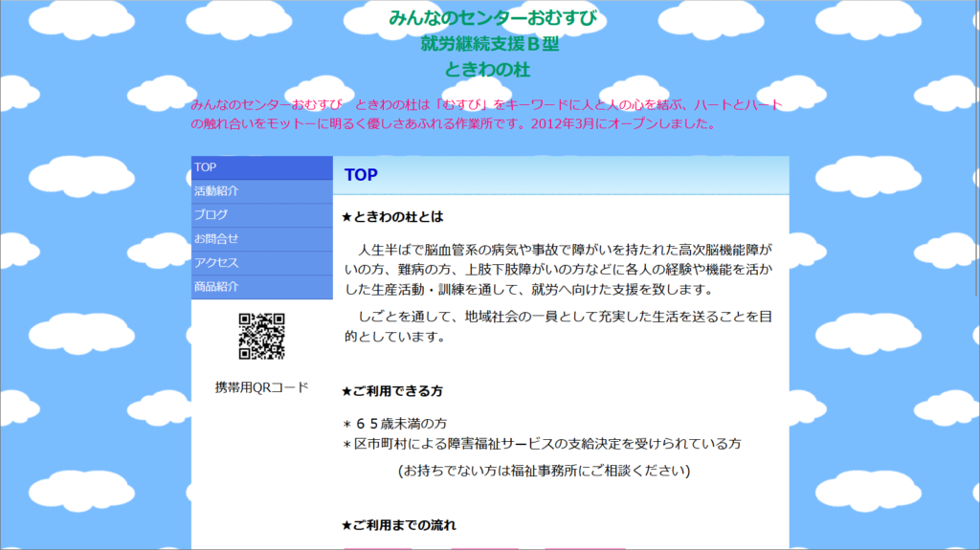Screen dimensions: 980x550
Task: Click the 就労継続支援Ｂ型 heading line
Action: 489,44
